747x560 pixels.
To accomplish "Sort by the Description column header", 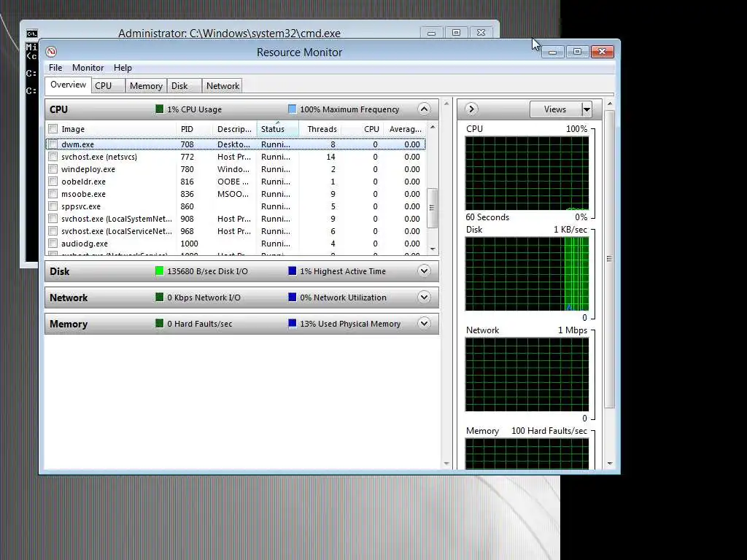I will [235, 129].
